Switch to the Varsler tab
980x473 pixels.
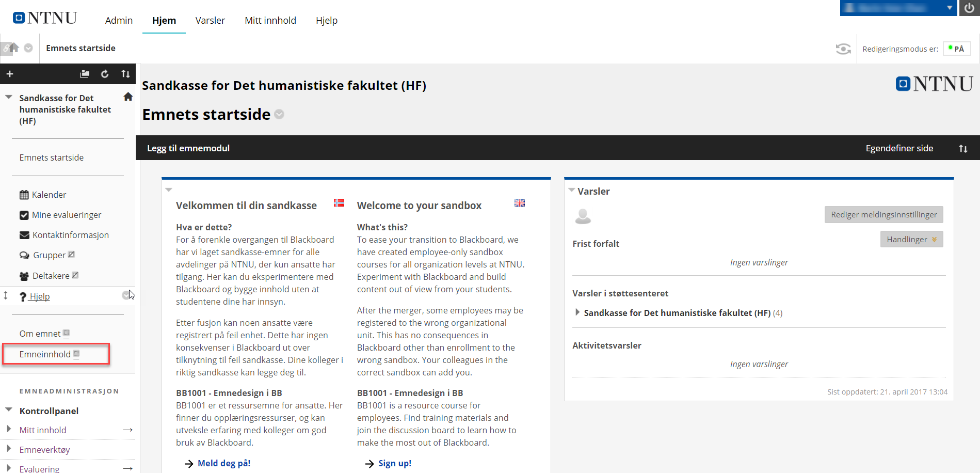tap(210, 20)
